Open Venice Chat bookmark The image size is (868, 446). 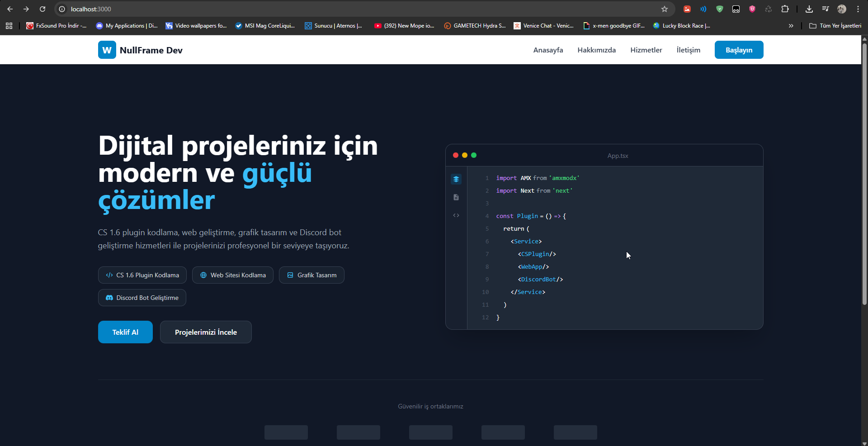pyautogui.click(x=544, y=26)
